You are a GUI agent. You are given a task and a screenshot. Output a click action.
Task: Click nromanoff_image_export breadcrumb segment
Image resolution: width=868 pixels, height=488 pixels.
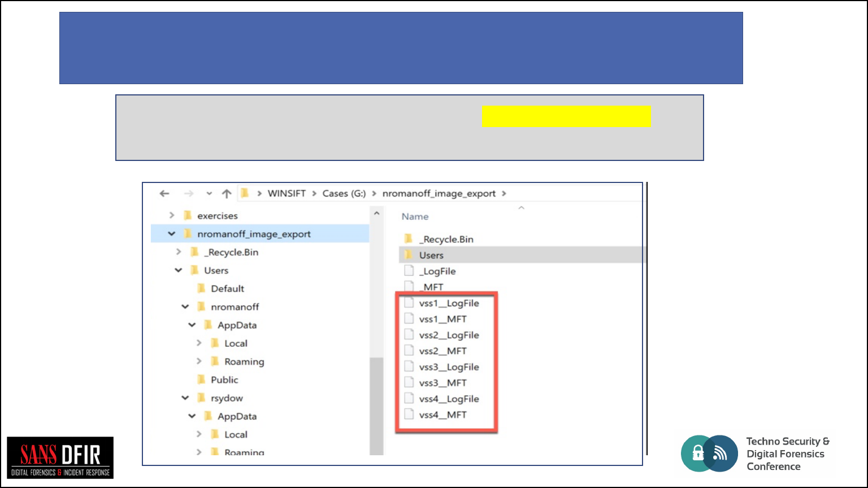point(439,193)
